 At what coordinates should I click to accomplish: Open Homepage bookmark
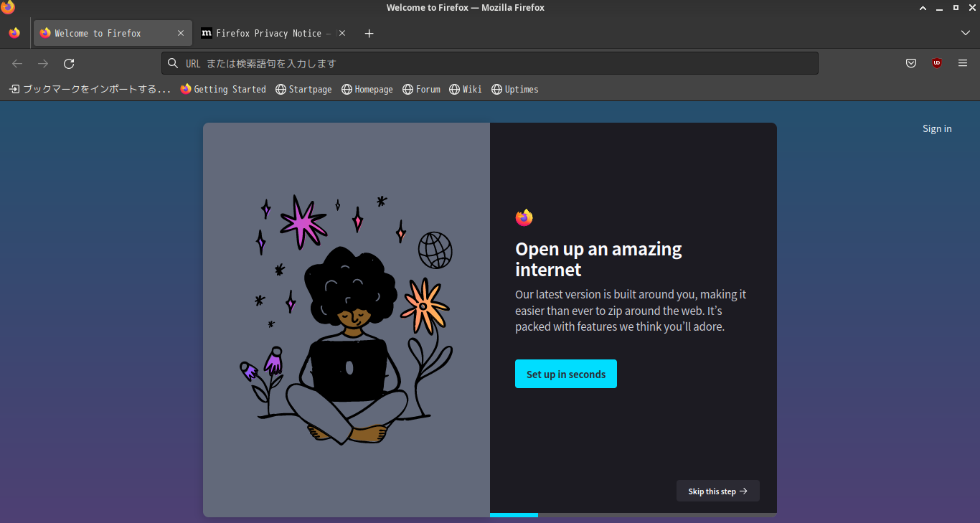[367, 89]
